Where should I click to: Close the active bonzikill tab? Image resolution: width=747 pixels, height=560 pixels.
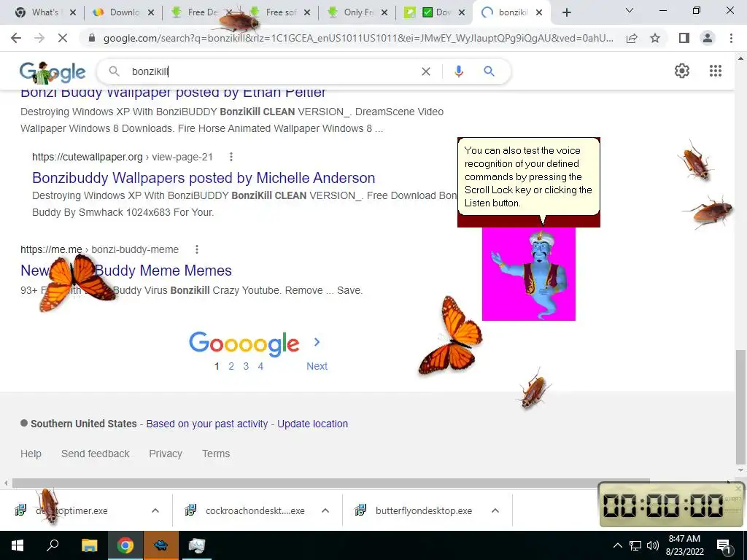[539, 12]
